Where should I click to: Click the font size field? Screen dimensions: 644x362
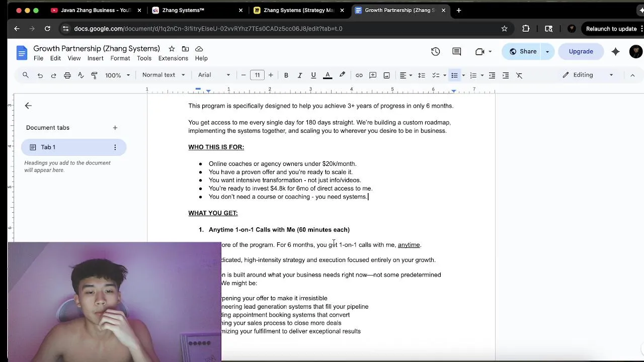(257, 75)
